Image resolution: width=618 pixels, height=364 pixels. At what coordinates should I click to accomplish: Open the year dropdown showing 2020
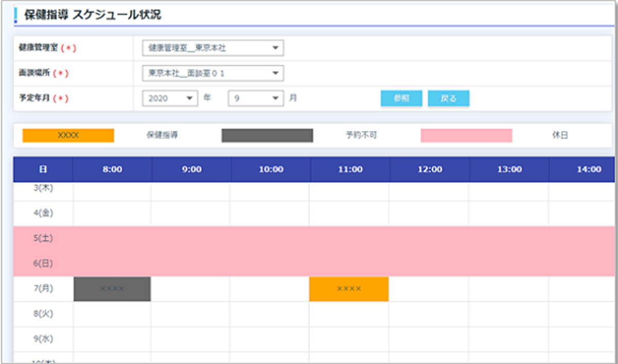170,98
